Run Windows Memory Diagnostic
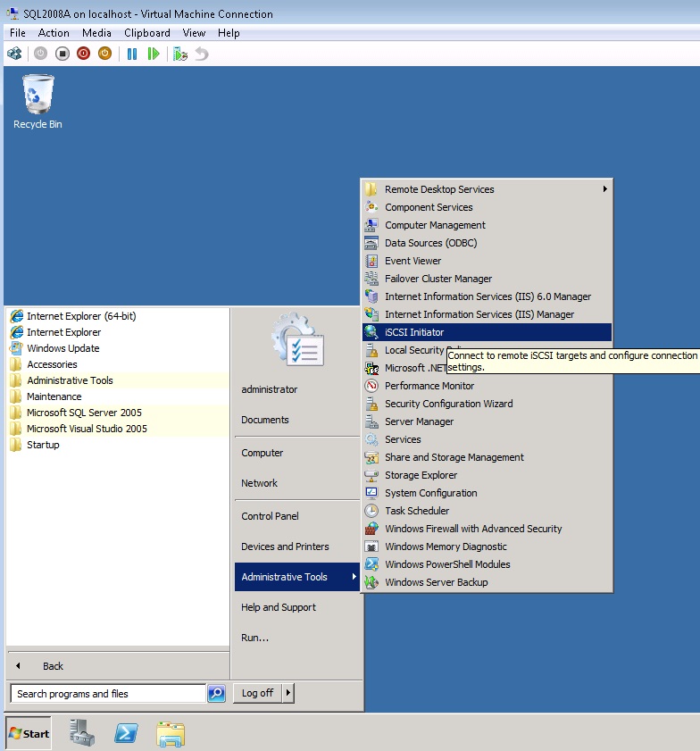 [x=487, y=547]
